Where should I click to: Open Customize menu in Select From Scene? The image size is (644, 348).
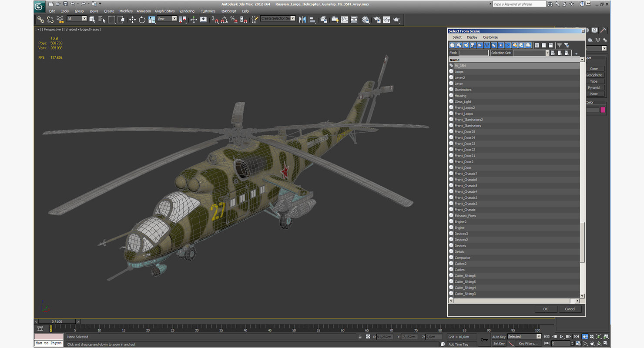click(x=490, y=37)
